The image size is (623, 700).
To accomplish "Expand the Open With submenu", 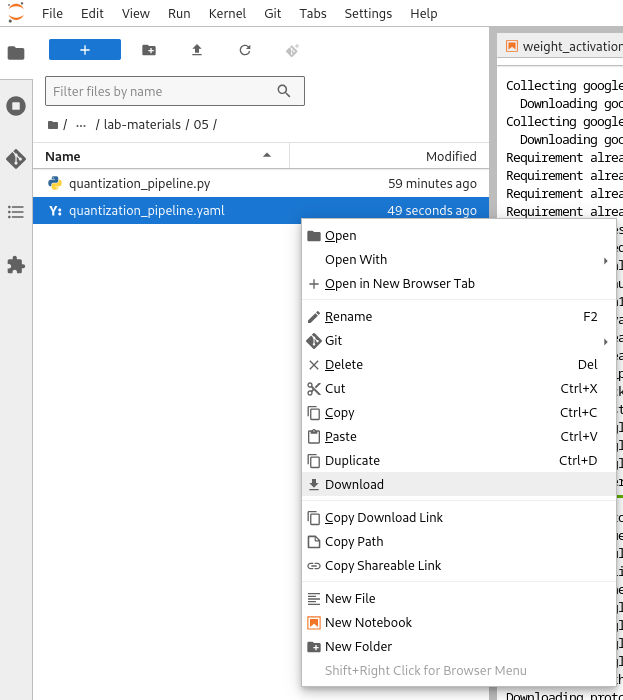I will [459, 260].
